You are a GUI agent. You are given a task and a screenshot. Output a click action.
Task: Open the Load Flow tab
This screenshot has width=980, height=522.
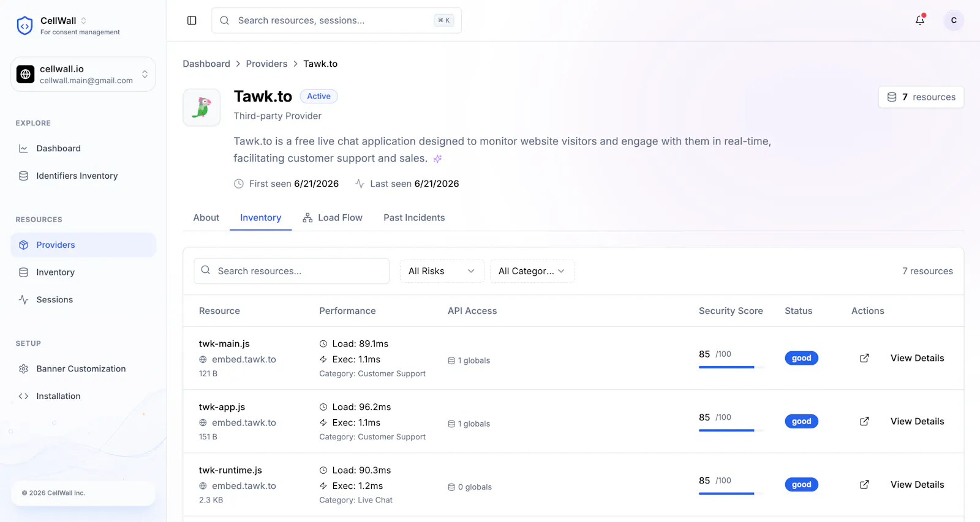[x=333, y=218]
